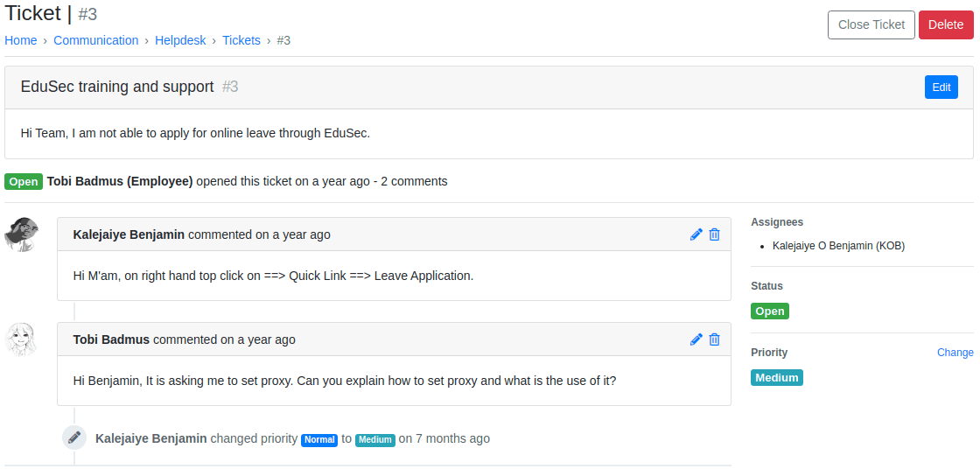Delete Tobi Badmus's comment with trash icon
Viewport: 980px width, 469px height.
(x=714, y=339)
